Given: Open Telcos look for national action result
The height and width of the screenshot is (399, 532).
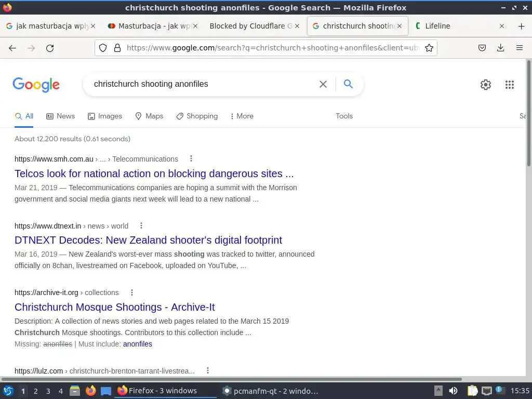Looking at the screenshot, I should [x=154, y=174].
